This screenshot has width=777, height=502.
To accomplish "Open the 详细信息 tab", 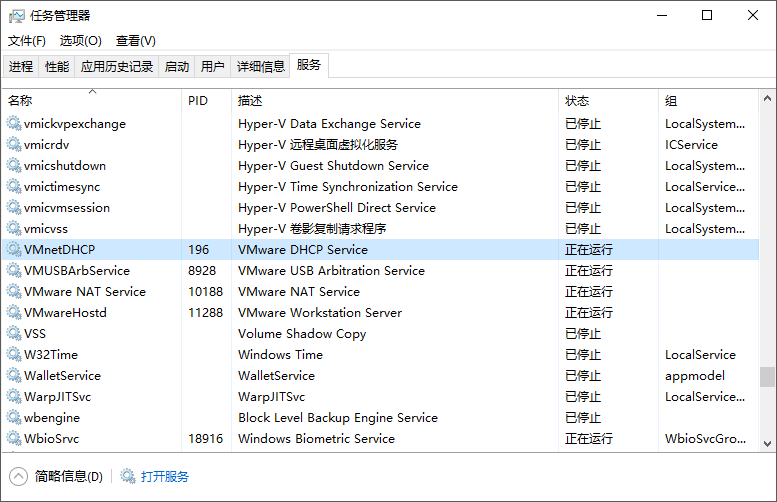I will (261, 66).
